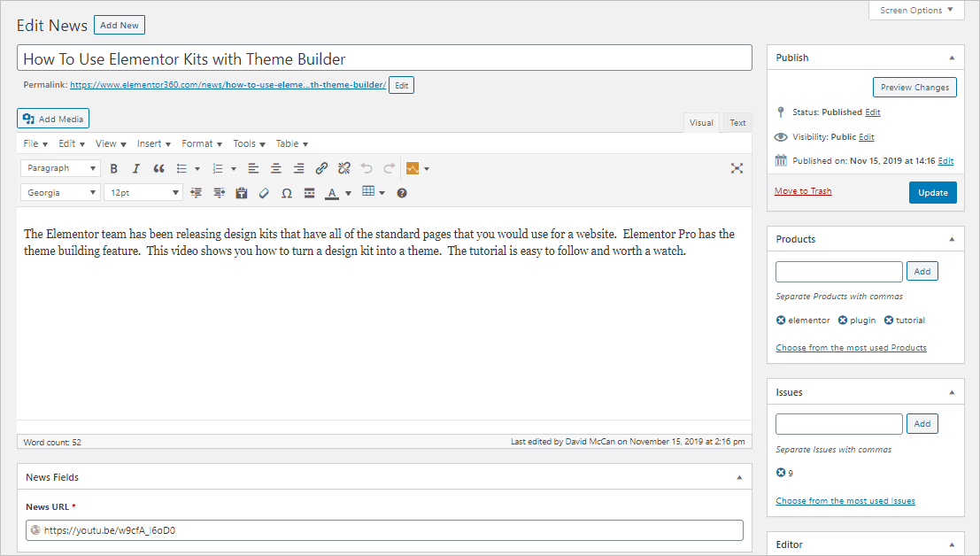
Task: Click the remove link icon
Action: tap(344, 168)
